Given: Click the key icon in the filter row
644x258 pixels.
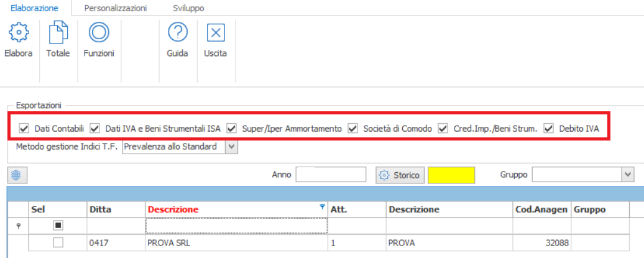Looking at the screenshot, I should (x=17, y=226).
